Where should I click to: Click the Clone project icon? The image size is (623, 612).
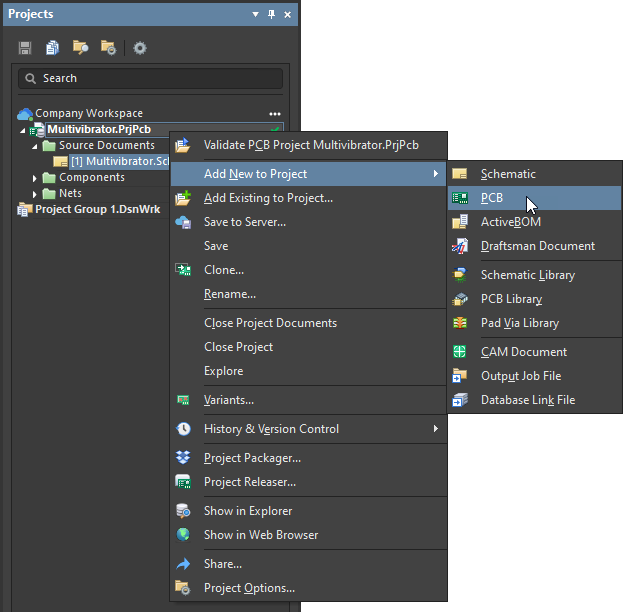click(x=183, y=270)
